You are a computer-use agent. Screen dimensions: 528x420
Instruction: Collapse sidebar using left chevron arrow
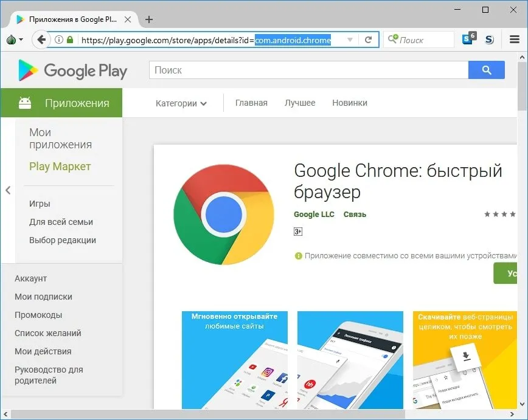tap(8, 190)
